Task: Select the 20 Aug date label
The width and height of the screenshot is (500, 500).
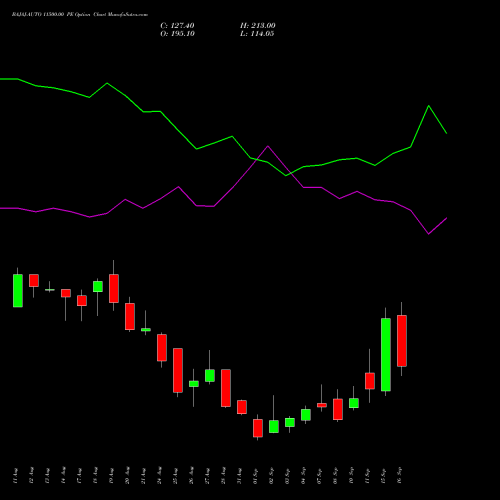Action: pos(127,475)
